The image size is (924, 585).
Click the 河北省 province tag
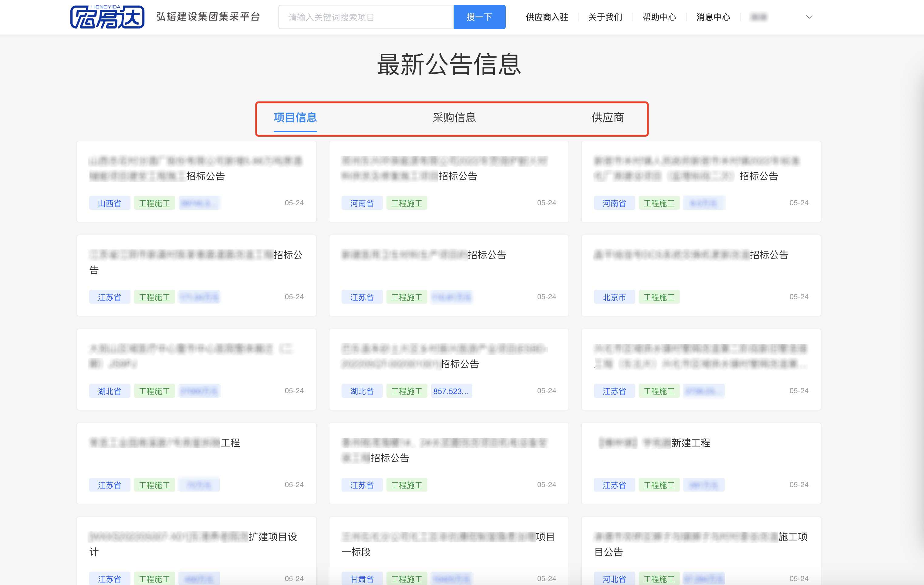click(x=614, y=578)
